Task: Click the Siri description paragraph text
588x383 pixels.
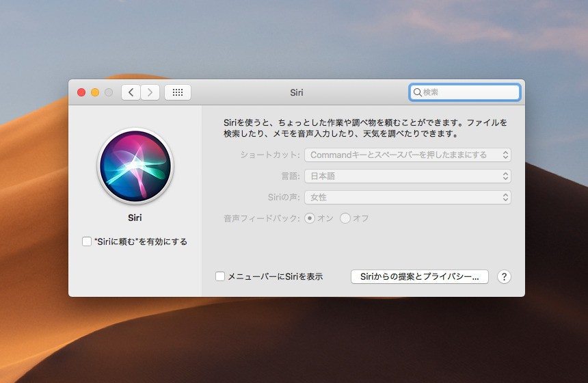Action: [x=366, y=129]
